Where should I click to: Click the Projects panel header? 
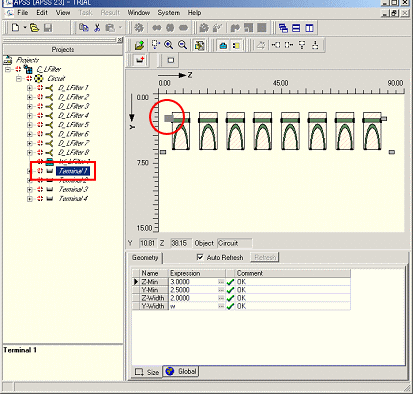pyautogui.click(x=63, y=50)
